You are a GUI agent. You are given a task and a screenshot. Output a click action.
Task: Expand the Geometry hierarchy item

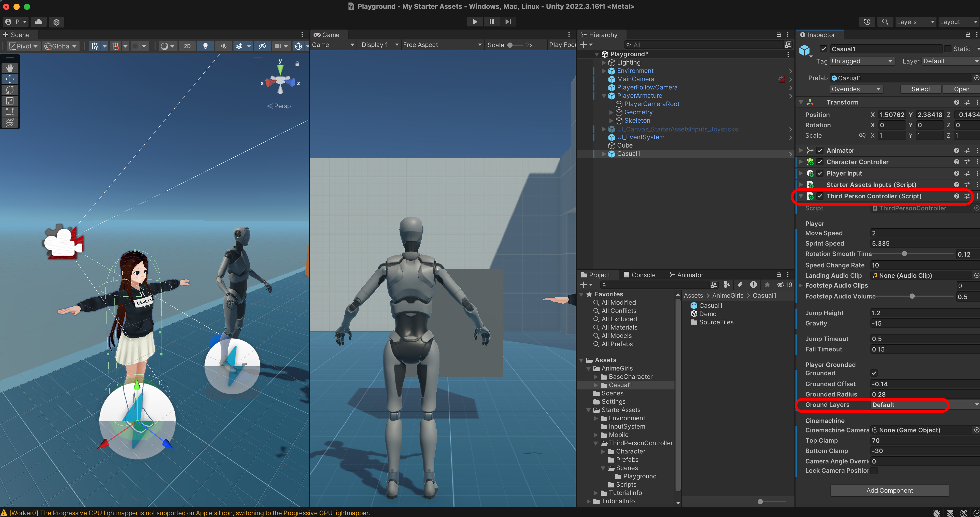[611, 112]
